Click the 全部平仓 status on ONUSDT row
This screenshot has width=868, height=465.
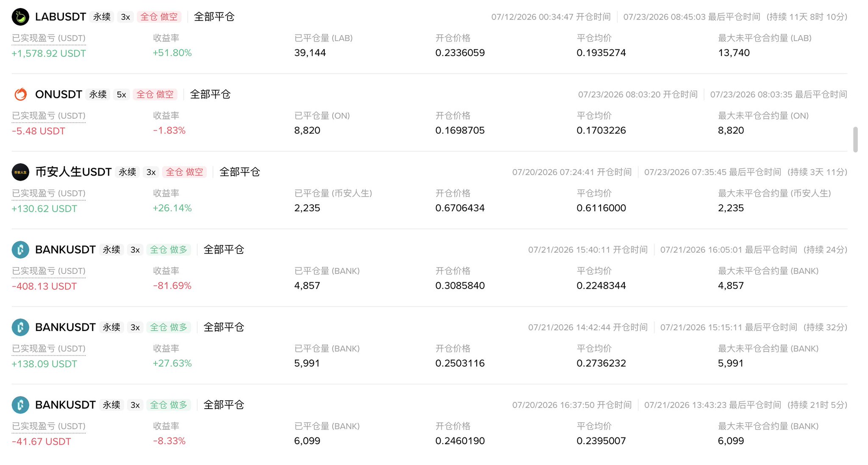pos(210,94)
